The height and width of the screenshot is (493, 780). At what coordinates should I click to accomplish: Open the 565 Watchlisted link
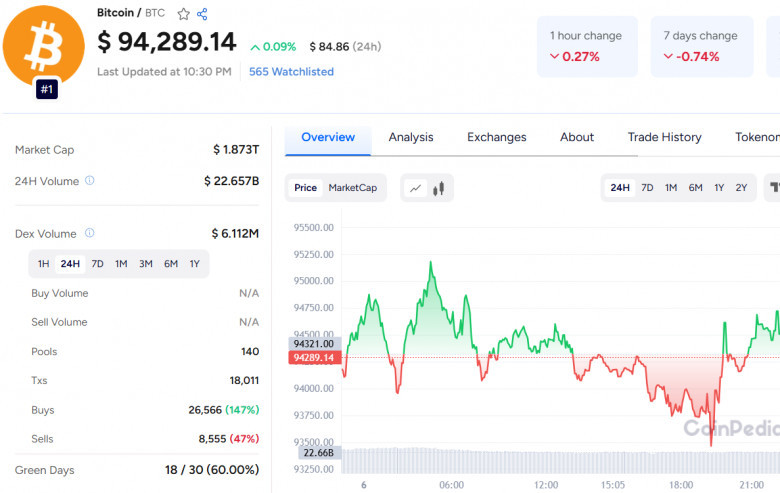(x=292, y=72)
